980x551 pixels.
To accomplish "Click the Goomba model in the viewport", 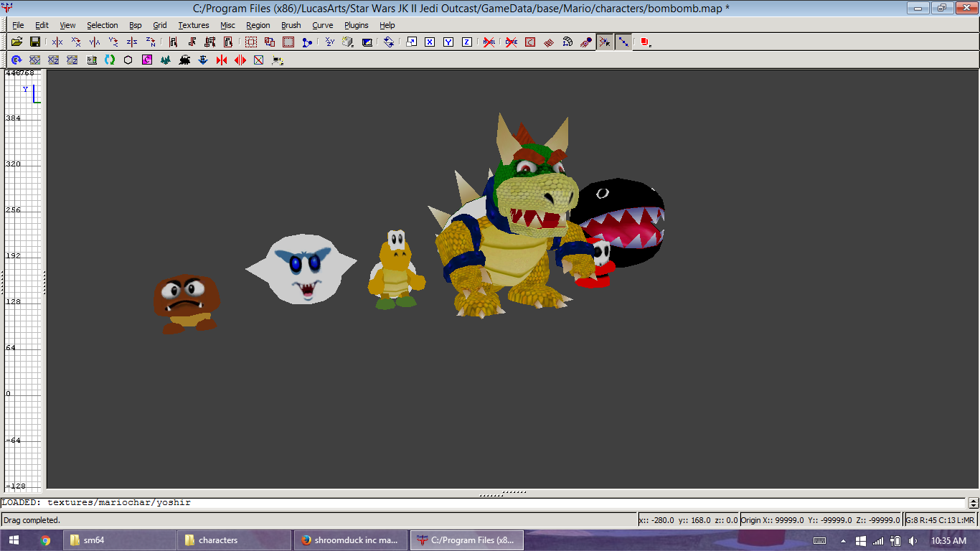I will [187, 303].
